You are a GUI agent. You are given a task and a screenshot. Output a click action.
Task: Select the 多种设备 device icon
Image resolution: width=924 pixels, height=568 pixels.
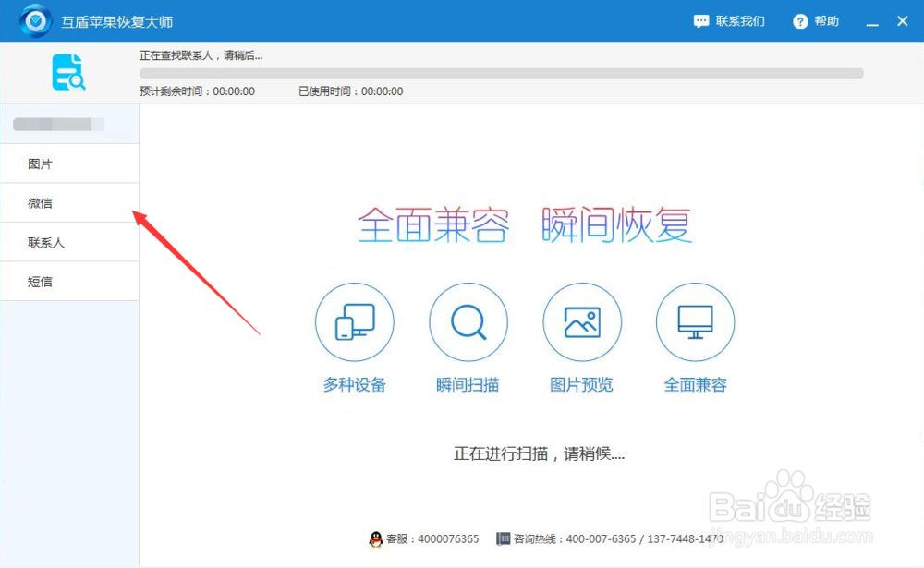coord(355,322)
